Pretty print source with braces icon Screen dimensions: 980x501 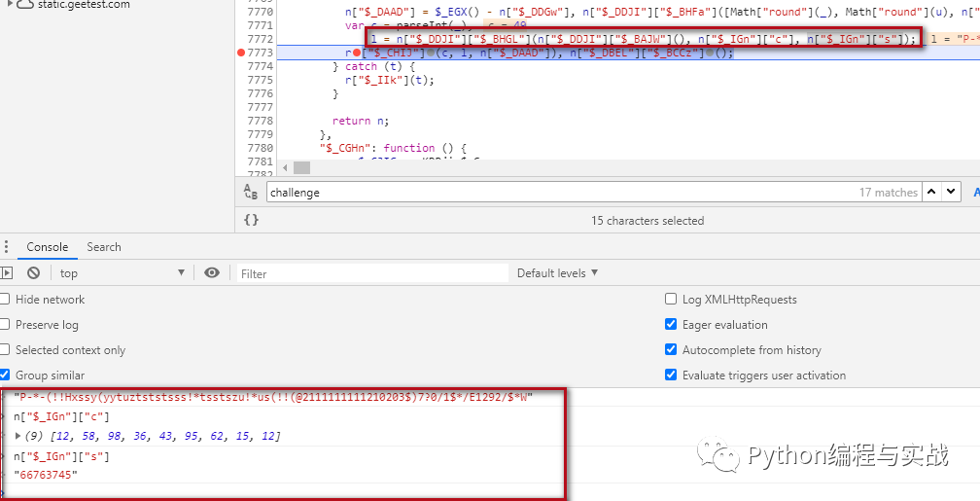point(251,220)
